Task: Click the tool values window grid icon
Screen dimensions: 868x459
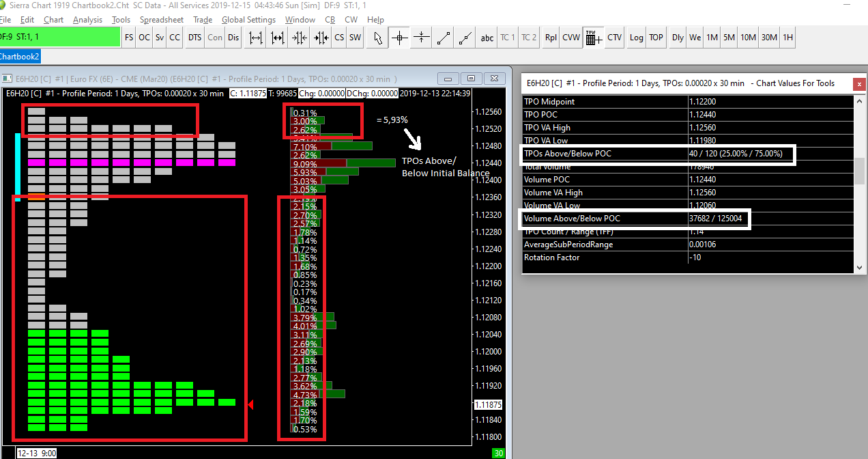Action: 593,38
